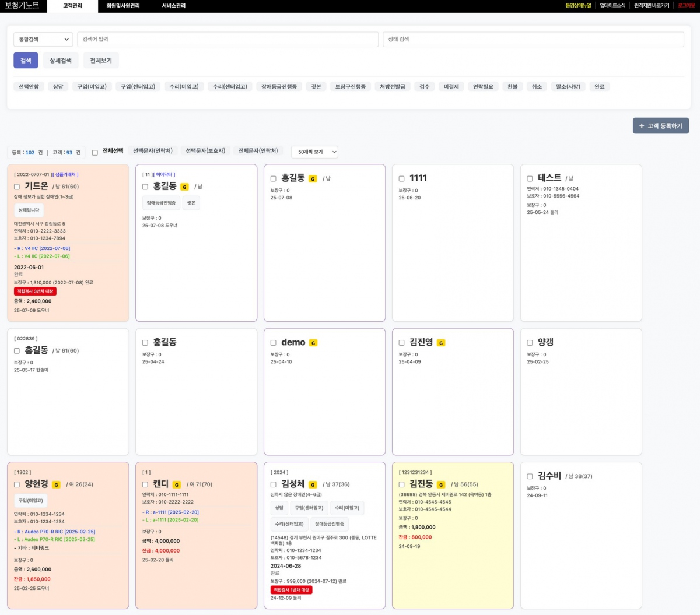Select the checkbox for customer 기드온
The height and width of the screenshot is (615, 700).
click(17, 187)
